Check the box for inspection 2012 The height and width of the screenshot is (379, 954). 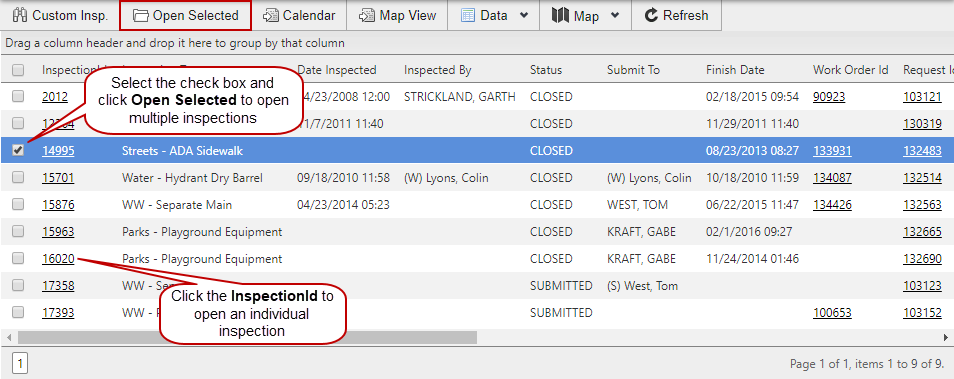pos(18,96)
